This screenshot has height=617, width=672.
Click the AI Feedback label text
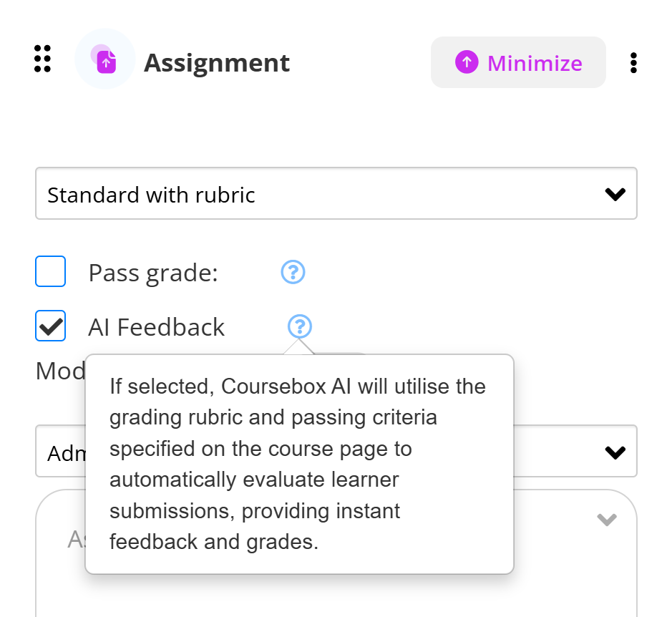[156, 327]
